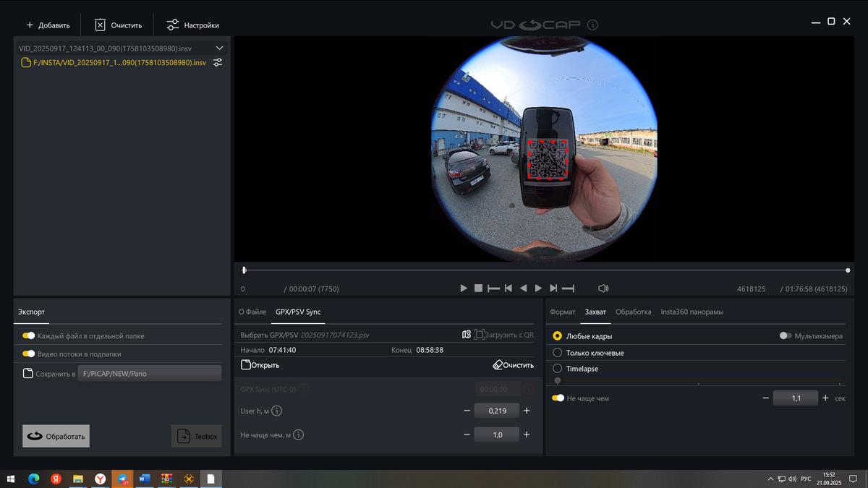
Task: Open the Обработка tab
Action: pyautogui.click(x=634, y=312)
